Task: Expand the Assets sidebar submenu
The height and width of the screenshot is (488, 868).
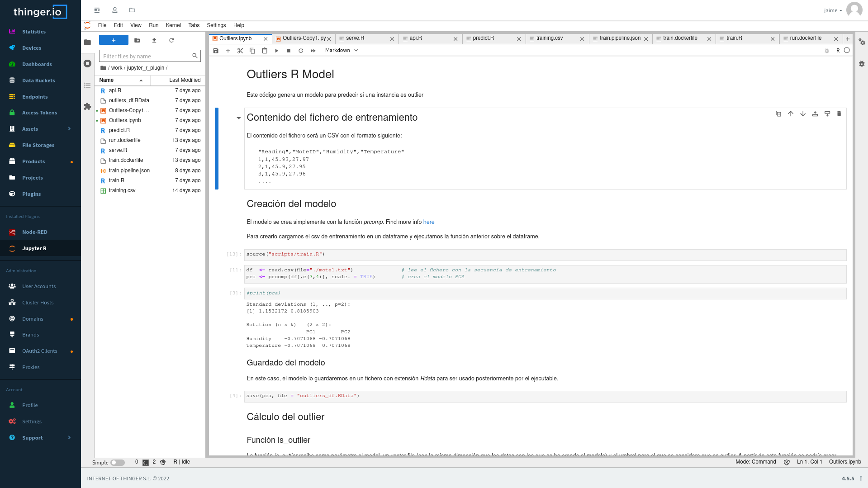Action: click(x=69, y=129)
